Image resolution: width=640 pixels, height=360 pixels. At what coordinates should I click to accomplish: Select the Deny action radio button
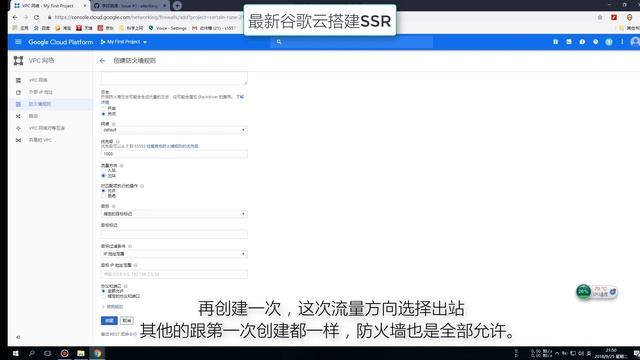pos(103,196)
